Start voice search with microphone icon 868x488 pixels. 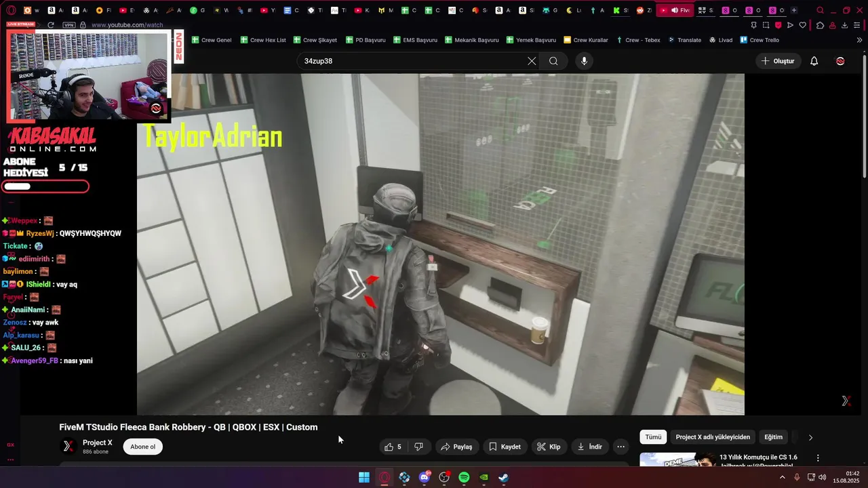click(x=584, y=61)
